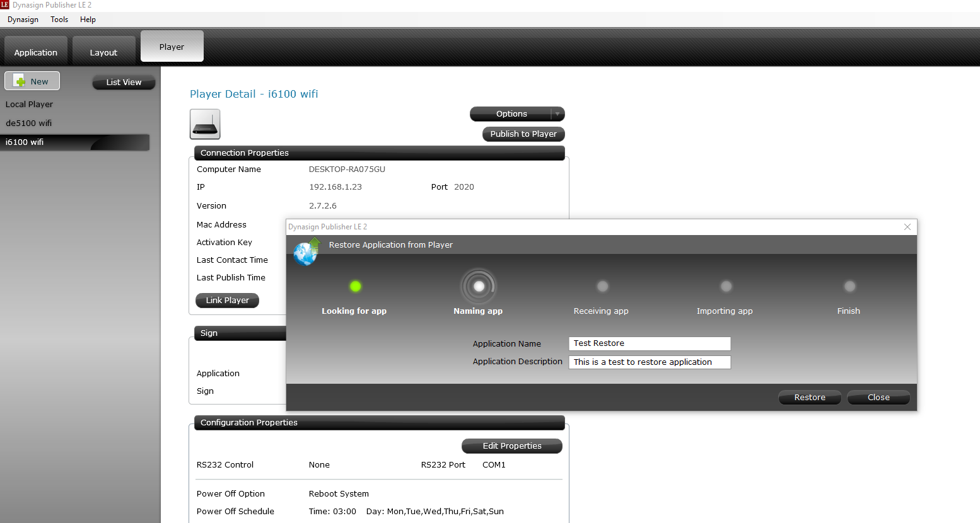
Task: Click the Receiving app step dot
Action: tap(603, 286)
